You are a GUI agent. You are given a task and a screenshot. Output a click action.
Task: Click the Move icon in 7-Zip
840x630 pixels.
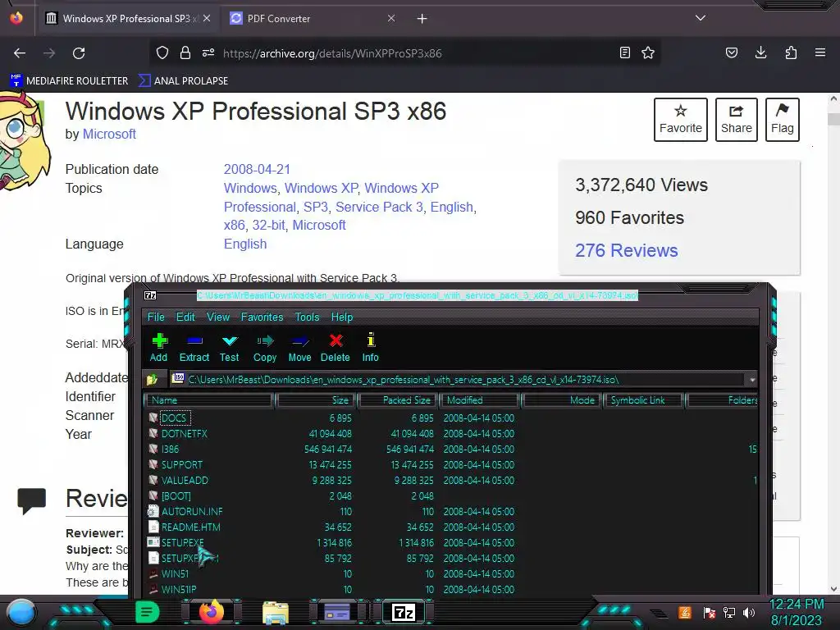(x=299, y=348)
